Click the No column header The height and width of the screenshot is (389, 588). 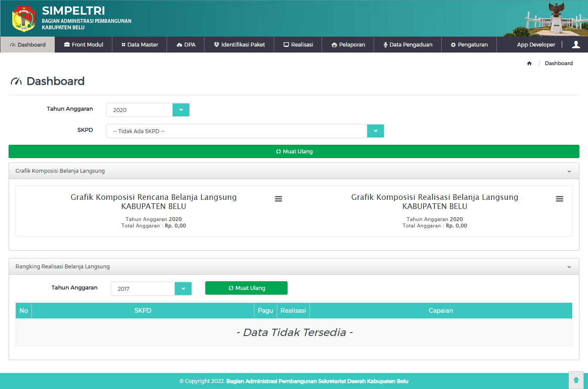[x=24, y=311]
